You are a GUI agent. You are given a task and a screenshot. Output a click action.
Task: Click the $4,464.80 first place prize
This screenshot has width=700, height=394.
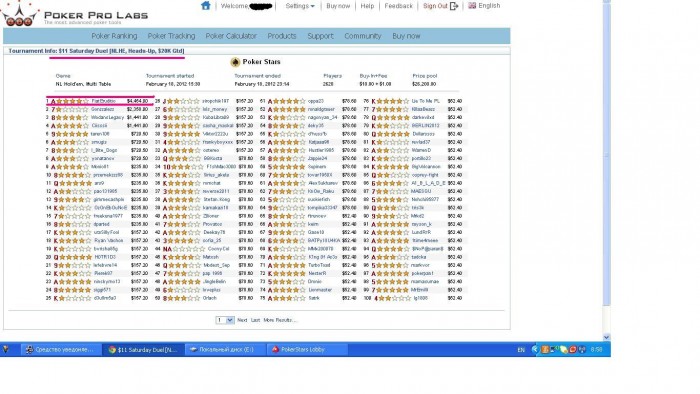[x=138, y=101]
